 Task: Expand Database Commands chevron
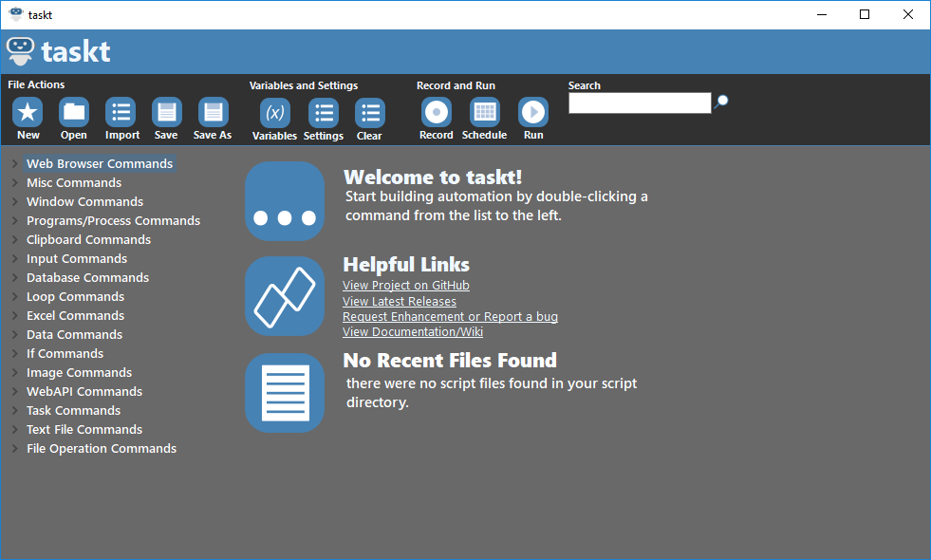(x=15, y=277)
